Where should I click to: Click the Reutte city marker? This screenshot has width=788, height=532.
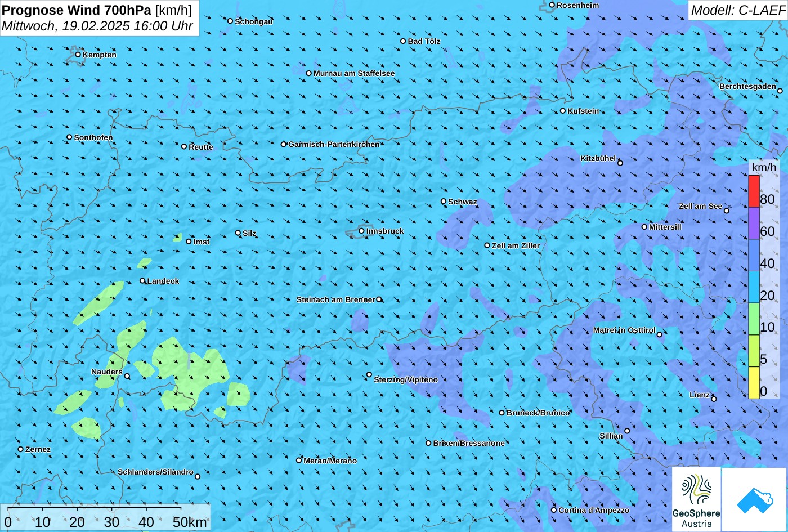click(183, 146)
